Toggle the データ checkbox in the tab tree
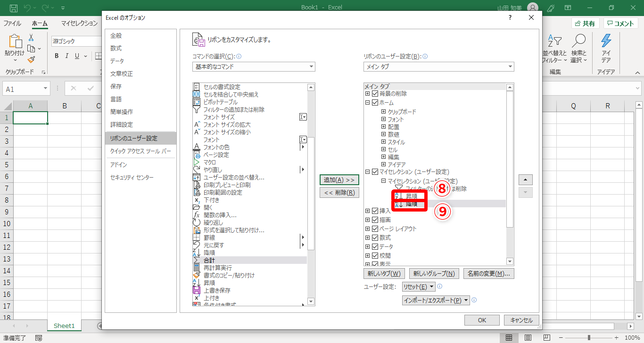Image resolution: width=644 pixels, height=343 pixels. (x=375, y=246)
